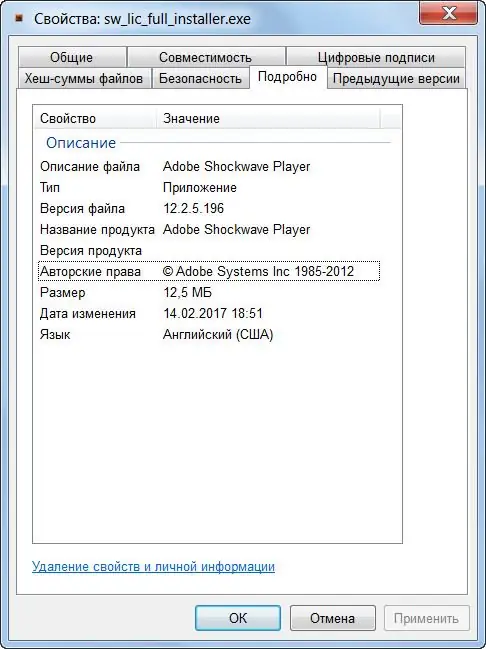Close the properties window with X
The height and width of the screenshot is (649, 486).
click(449, 13)
